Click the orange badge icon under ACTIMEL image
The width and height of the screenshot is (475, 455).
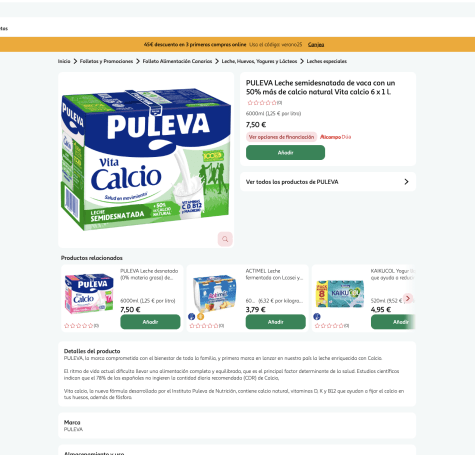200,316
